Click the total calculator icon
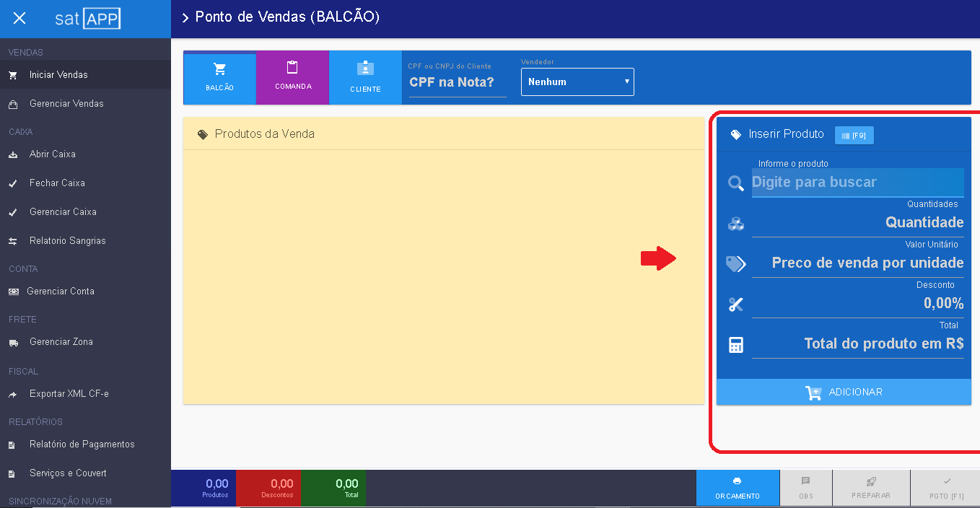This screenshot has height=508, width=980. (735, 345)
